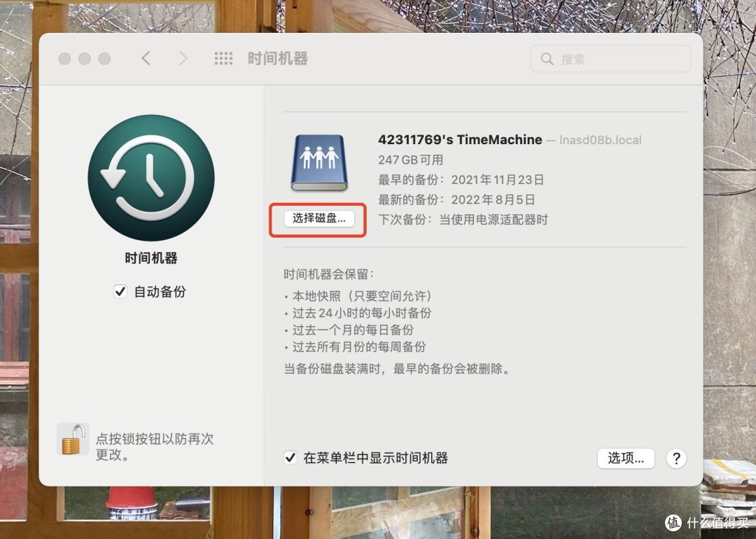The height and width of the screenshot is (539, 756).
Task: Click the 点按锁按钮以防再次更改 label
Action: (154, 447)
